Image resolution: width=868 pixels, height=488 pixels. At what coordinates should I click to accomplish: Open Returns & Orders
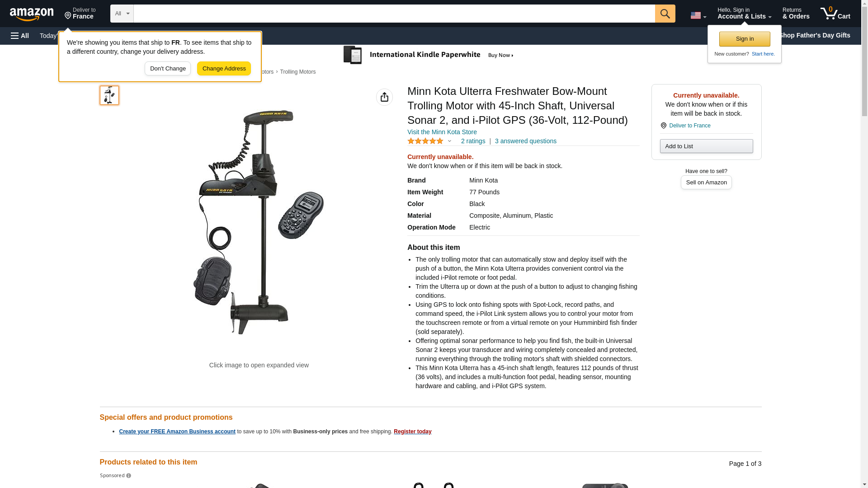796,14
